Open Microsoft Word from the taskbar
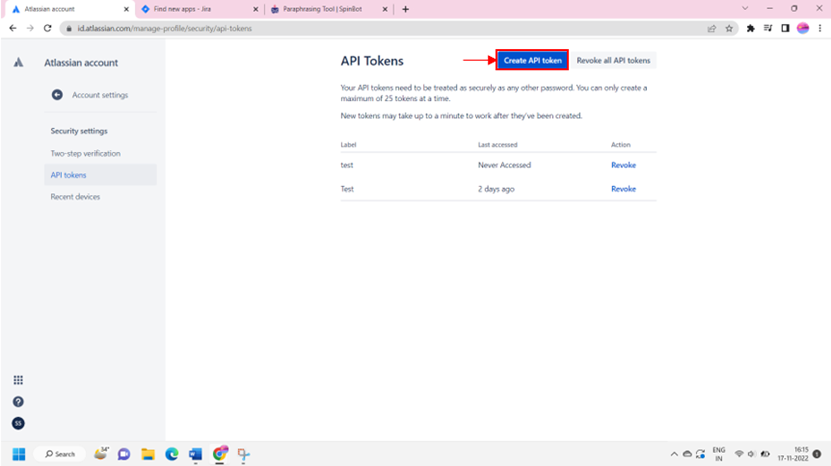 pos(196,454)
